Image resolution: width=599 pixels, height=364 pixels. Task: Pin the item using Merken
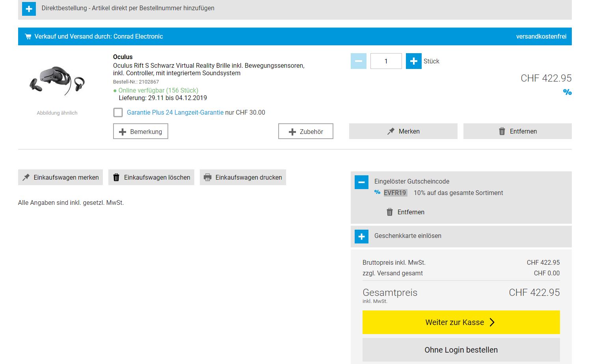(x=403, y=132)
